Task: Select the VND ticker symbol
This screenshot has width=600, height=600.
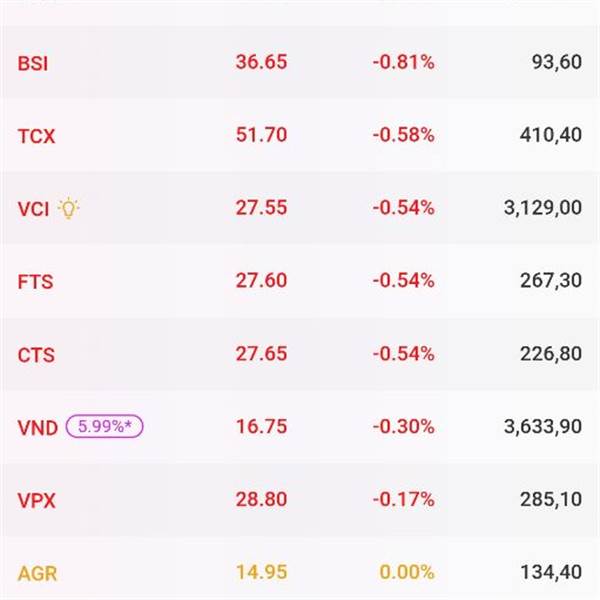Action: (38, 427)
